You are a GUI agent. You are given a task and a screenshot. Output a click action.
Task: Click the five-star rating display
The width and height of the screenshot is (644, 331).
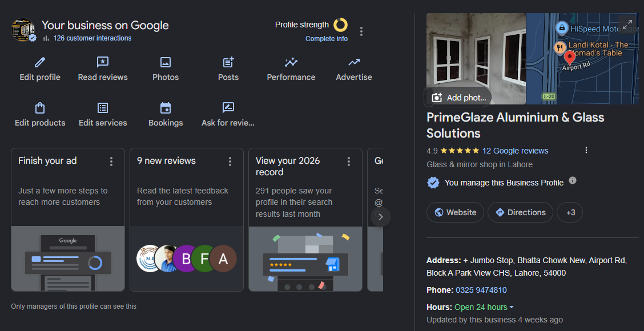click(x=460, y=151)
